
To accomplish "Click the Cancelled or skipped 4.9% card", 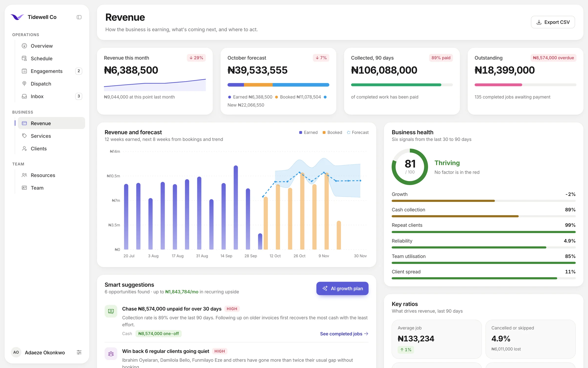I will click(530, 339).
